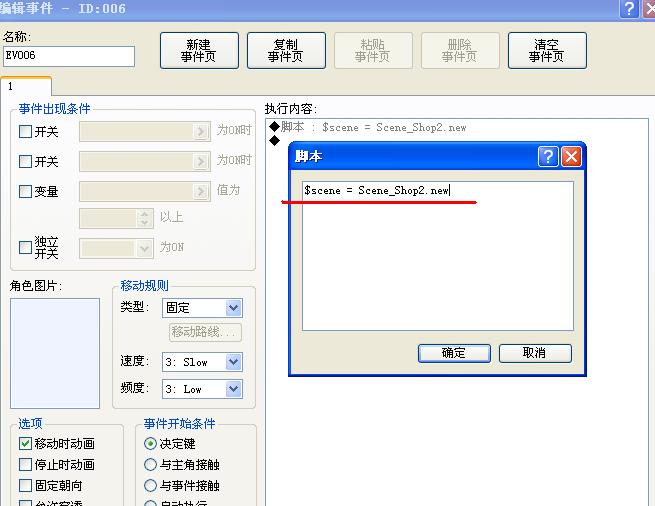Image resolution: width=655 pixels, height=506 pixels.
Task: Check the 固定朝向 option
Action: tap(25, 485)
